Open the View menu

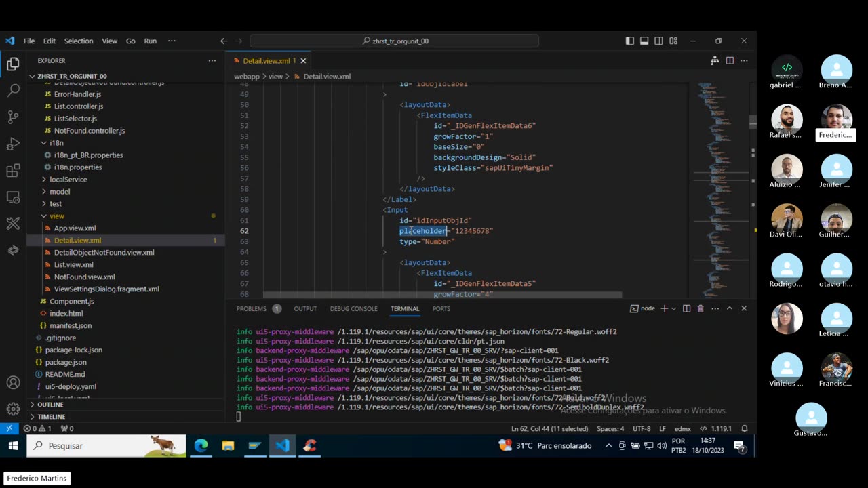click(109, 41)
